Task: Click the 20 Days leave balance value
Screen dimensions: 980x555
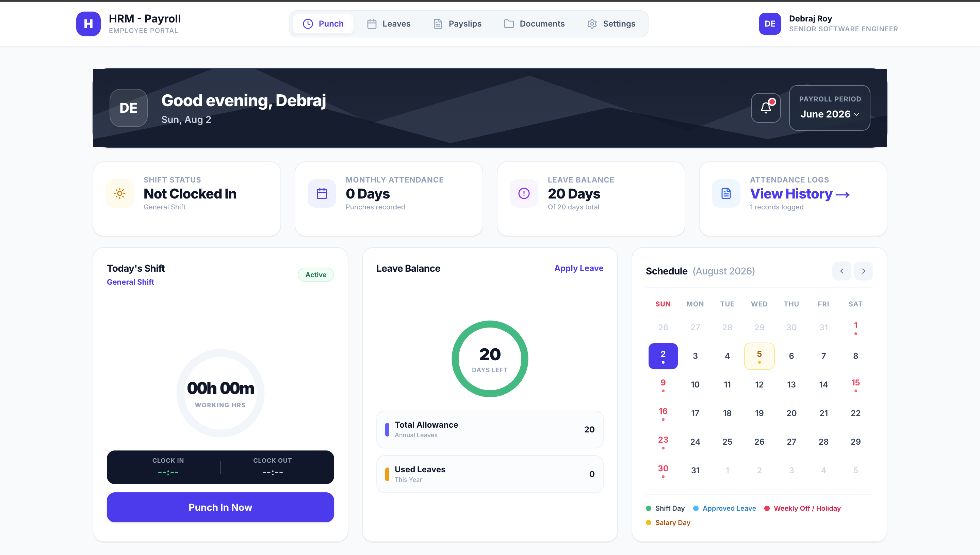Action: pos(574,194)
